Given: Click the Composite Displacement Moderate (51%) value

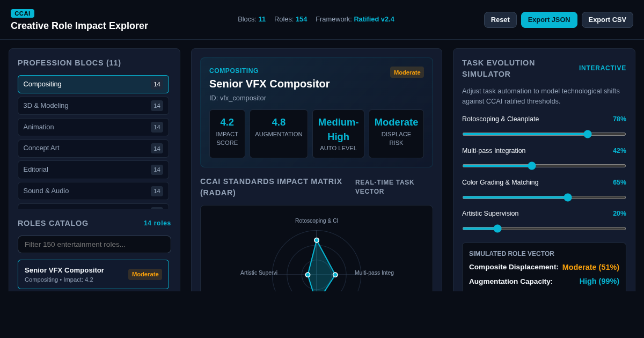Looking at the screenshot, I should coord(591,267).
